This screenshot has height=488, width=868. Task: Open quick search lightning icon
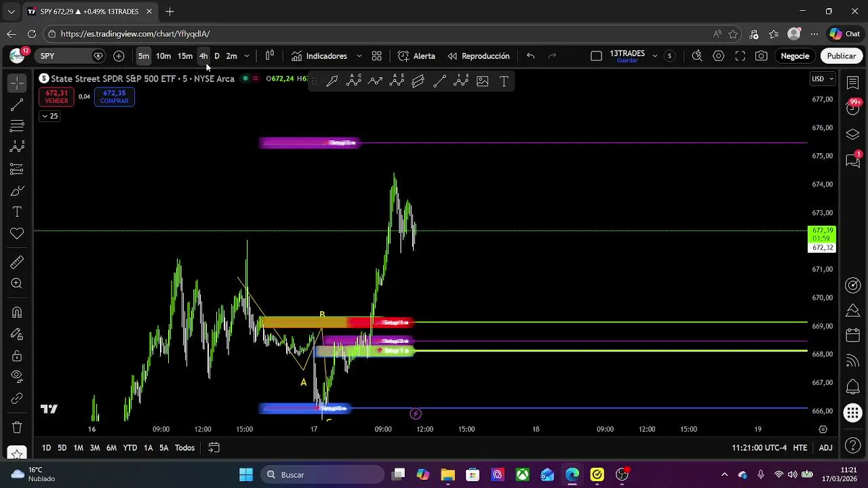click(696, 56)
